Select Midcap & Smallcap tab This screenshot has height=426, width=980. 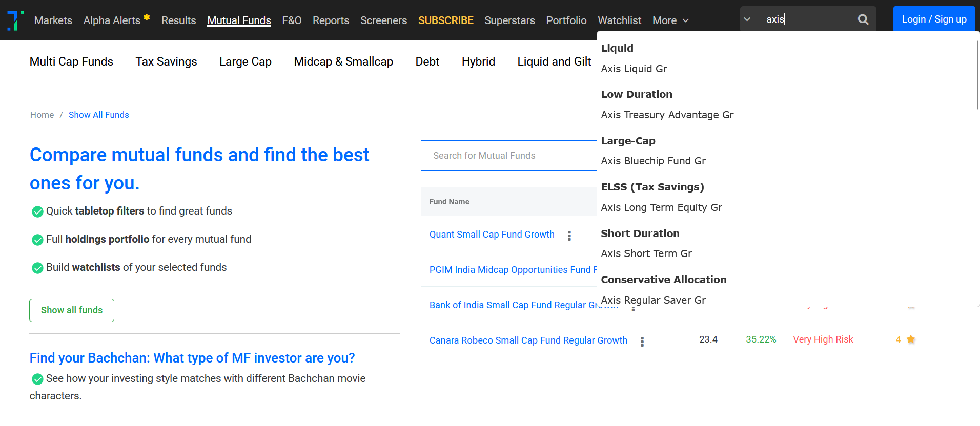343,61
